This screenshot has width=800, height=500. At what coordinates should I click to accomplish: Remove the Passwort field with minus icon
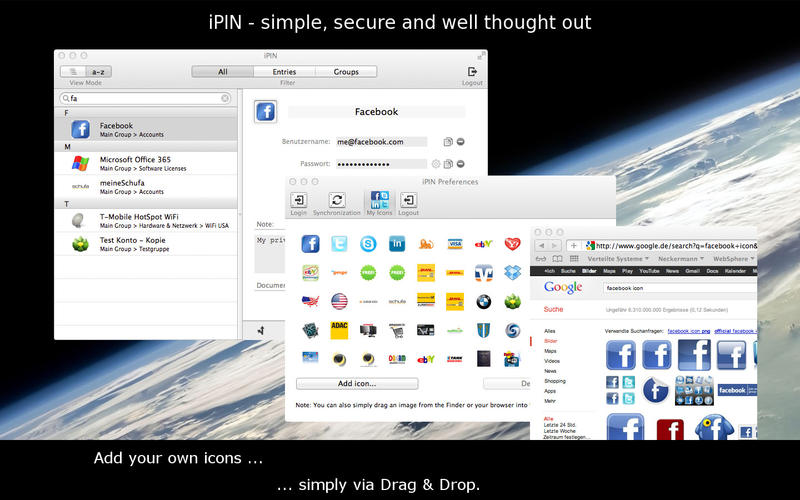[x=461, y=164]
